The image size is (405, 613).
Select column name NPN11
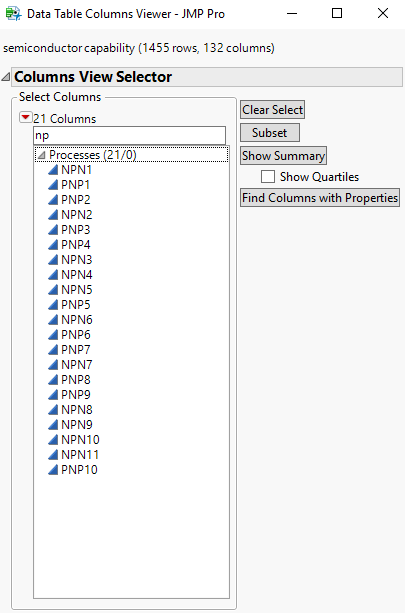click(x=80, y=454)
